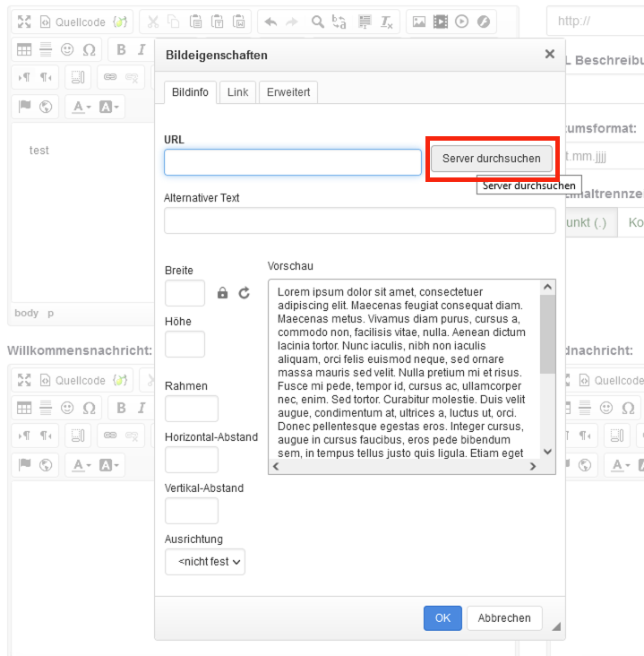Open text color dropdown in top editor

[x=82, y=108]
